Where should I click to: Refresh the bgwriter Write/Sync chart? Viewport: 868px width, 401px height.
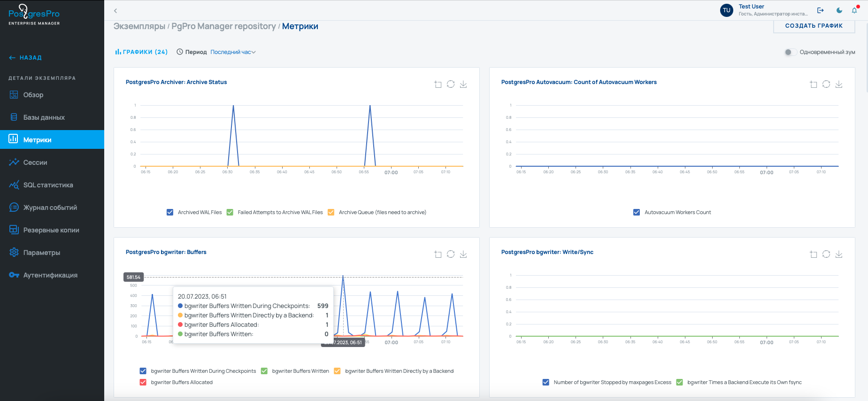click(x=826, y=254)
